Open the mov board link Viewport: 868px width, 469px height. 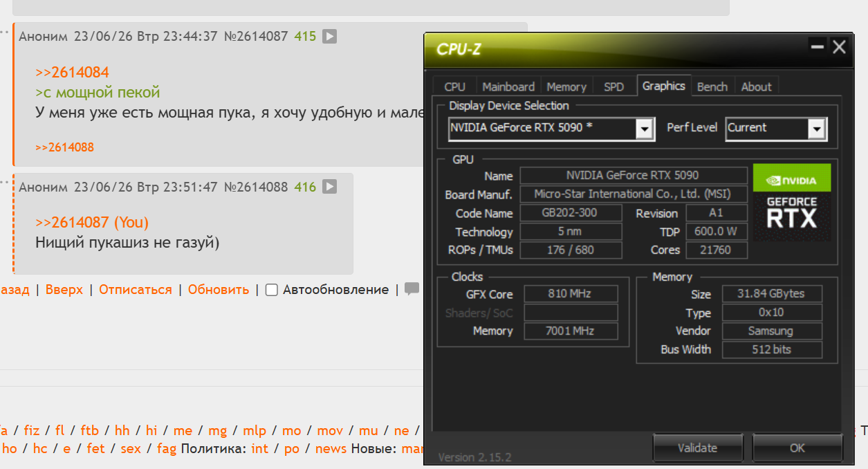tap(330, 431)
